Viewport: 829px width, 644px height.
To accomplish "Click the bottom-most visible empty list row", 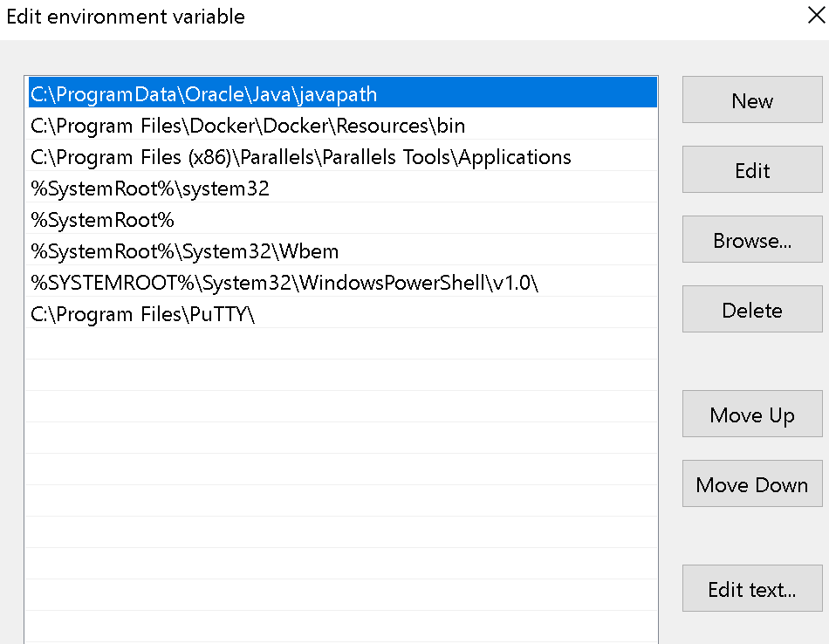I will click(x=340, y=627).
